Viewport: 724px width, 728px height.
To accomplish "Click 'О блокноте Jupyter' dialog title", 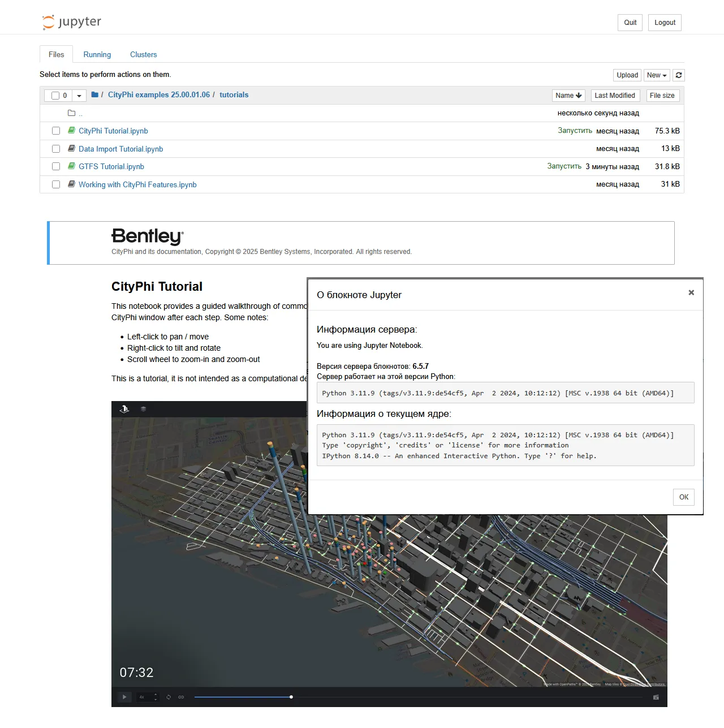I will (359, 295).
